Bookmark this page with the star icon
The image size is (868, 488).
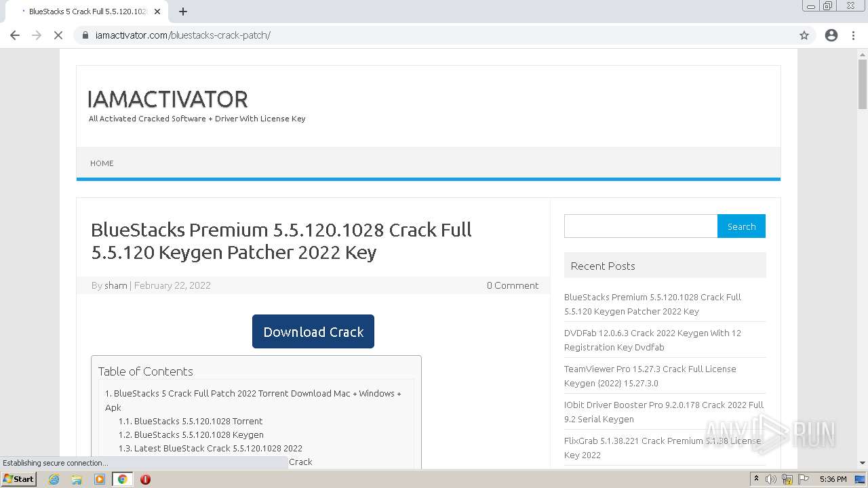click(x=804, y=35)
